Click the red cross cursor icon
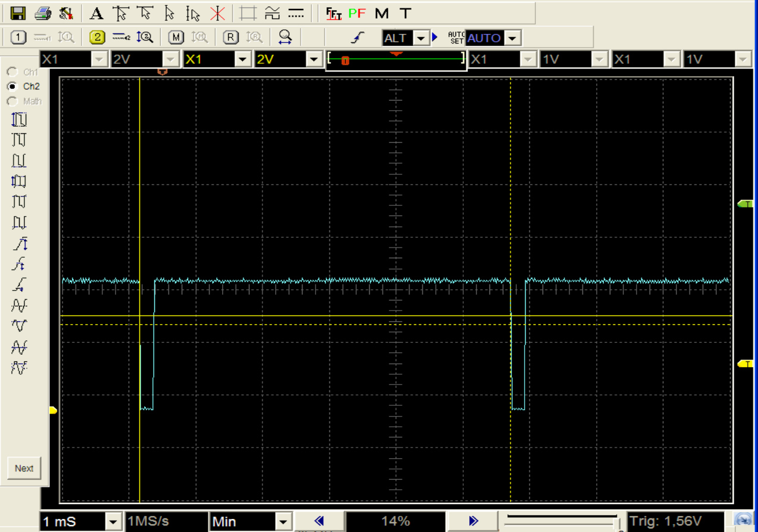 tap(217, 13)
